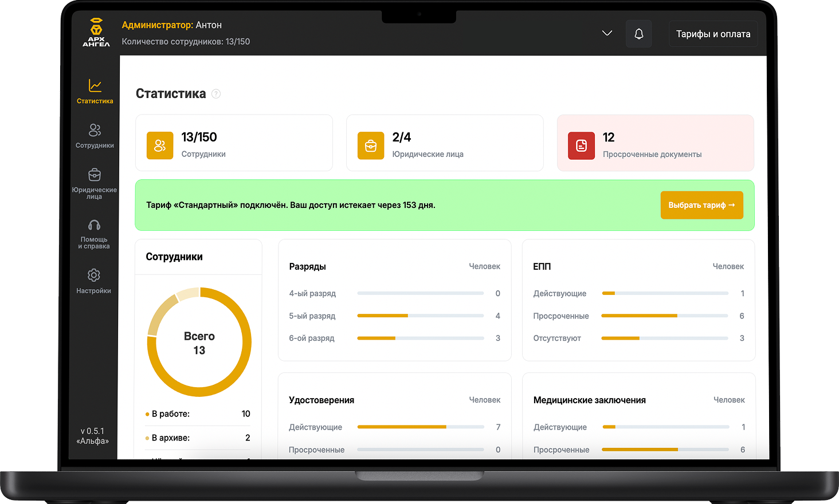Click the 5-ый разряд progress bar

point(421,316)
